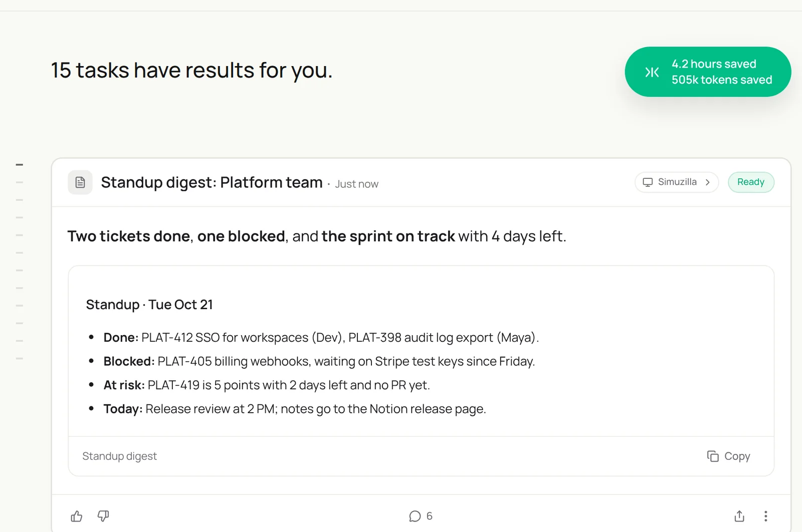The width and height of the screenshot is (802, 532).
Task: Select the first marker in the side task index
Action: pos(20,164)
